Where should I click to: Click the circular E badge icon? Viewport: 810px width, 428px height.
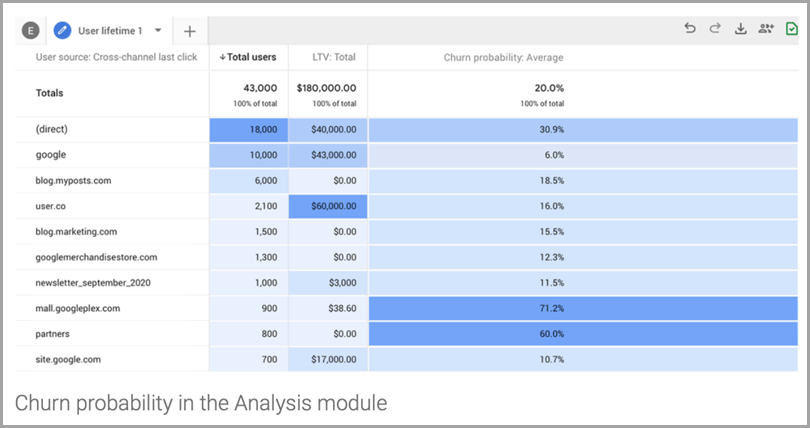pos(31,30)
